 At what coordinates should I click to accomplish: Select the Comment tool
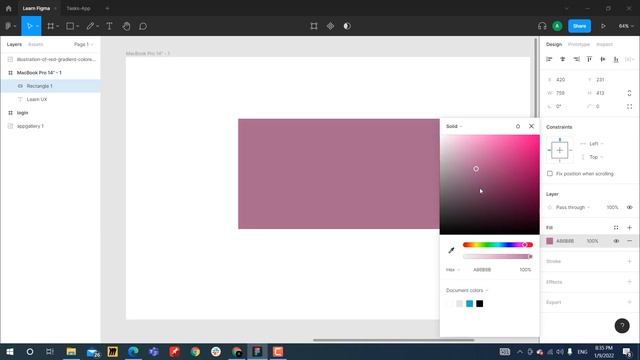pyautogui.click(x=143, y=26)
